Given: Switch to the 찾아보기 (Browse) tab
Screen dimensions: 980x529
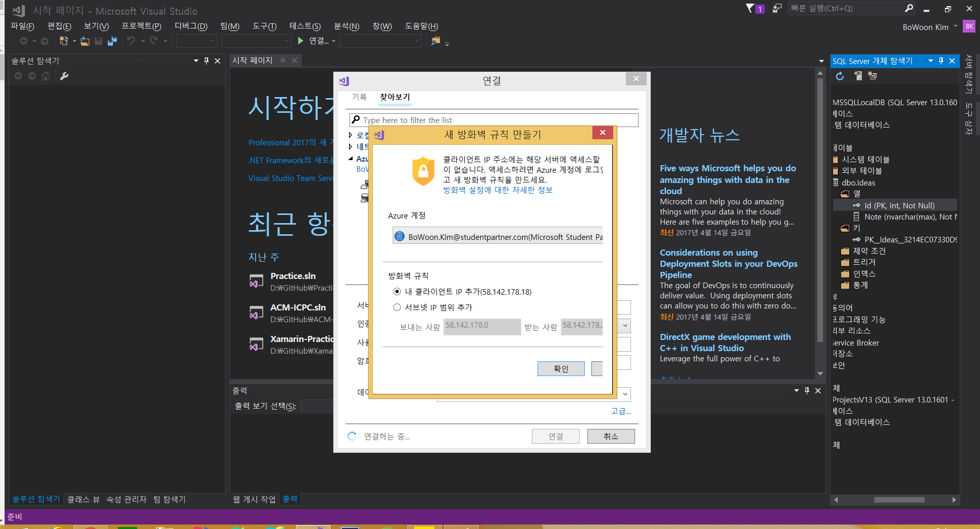Looking at the screenshot, I should [x=395, y=97].
